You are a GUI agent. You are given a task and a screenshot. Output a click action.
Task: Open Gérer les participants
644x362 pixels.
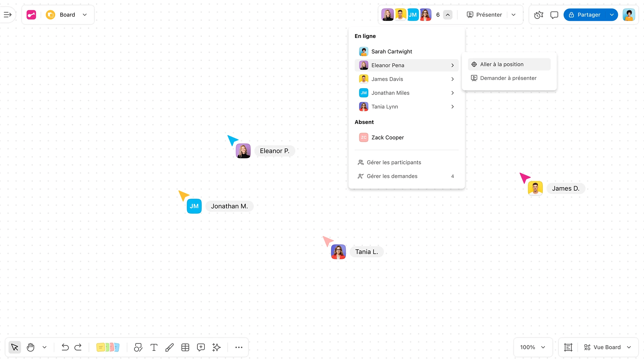coord(394,162)
